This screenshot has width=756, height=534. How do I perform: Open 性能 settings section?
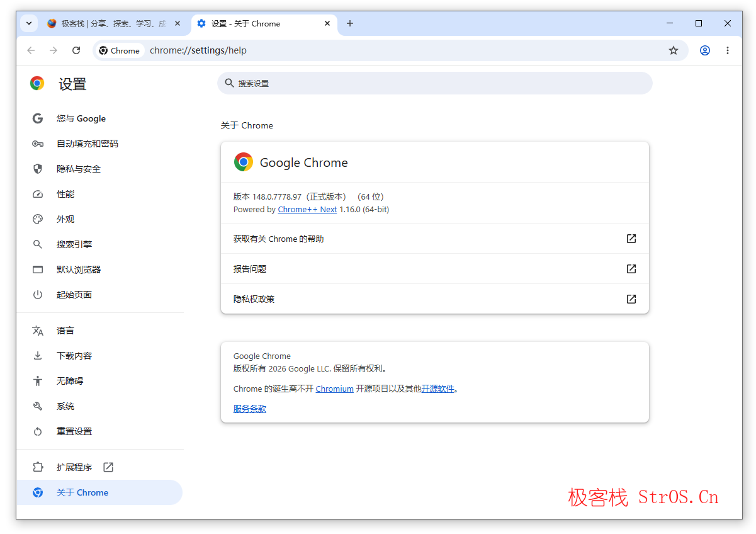[x=99, y=194]
